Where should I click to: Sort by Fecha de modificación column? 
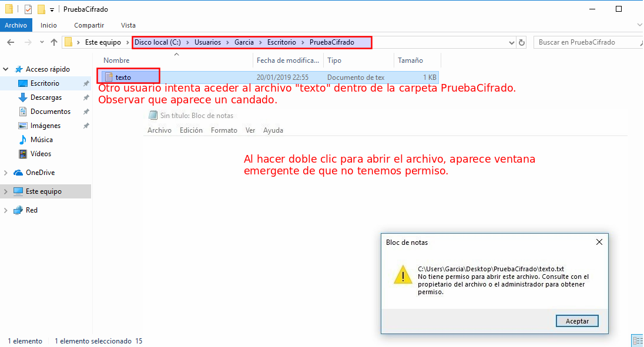pyautogui.click(x=287, y=60)
